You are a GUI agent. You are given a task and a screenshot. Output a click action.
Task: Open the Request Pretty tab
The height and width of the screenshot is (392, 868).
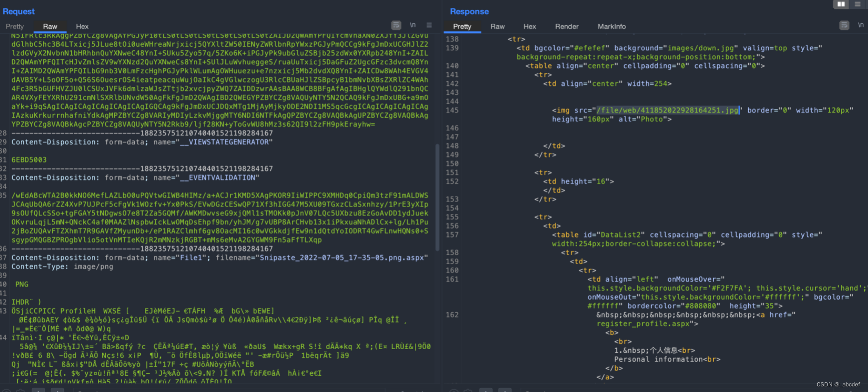[x=14, y=27]
